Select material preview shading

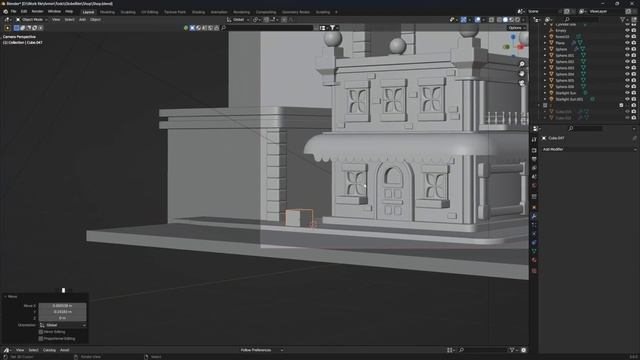click(x=511, y=20)
